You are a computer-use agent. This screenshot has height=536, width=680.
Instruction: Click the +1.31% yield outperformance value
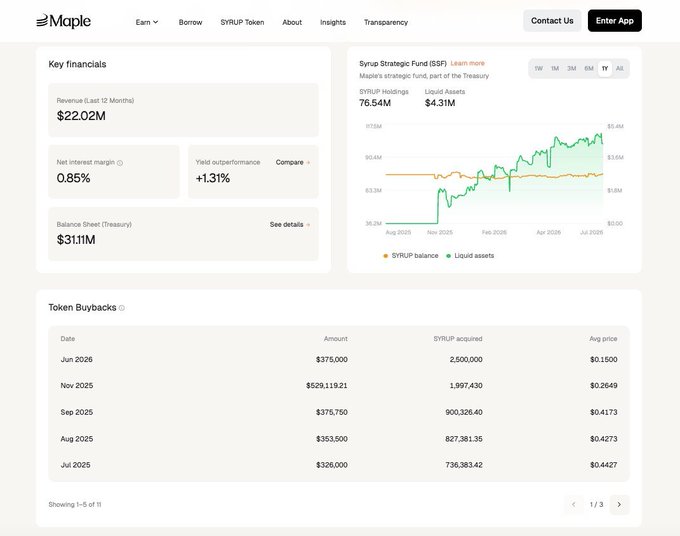212,178
